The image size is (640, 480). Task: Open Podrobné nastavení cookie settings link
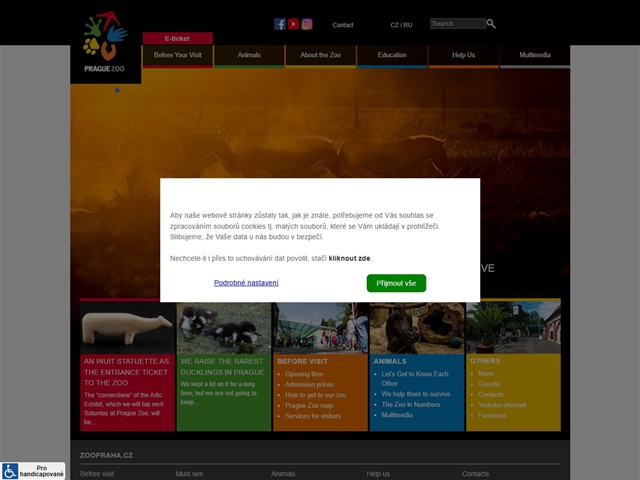point(246,283)
